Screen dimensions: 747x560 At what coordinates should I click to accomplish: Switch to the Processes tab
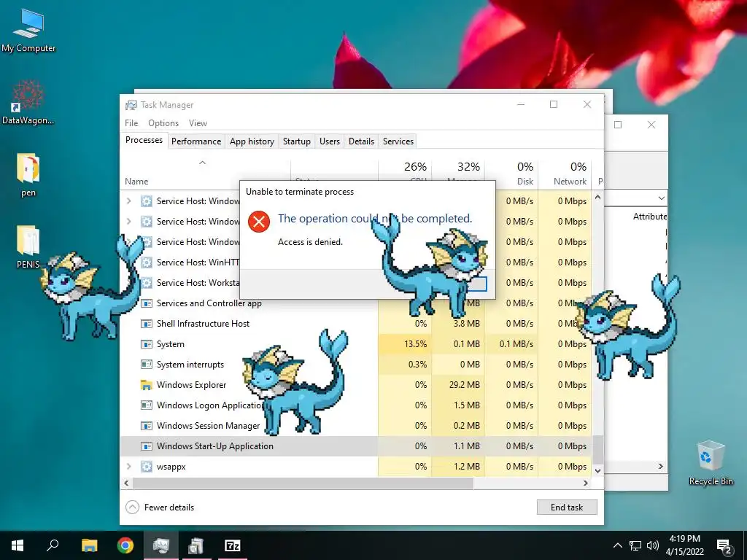144,140
